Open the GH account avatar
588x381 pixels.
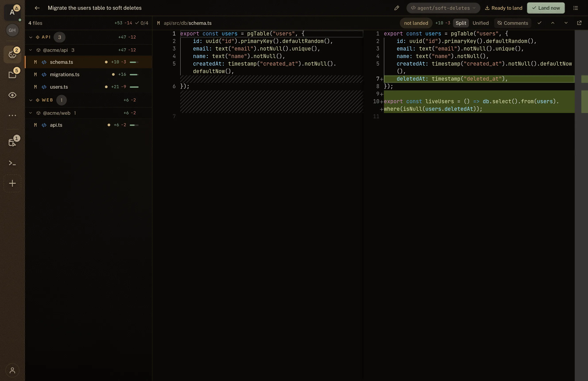pyautogui.click(x=12, y=30)
